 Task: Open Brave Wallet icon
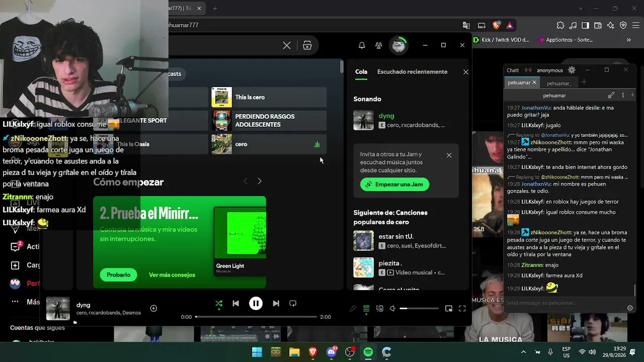click(598, 25)
